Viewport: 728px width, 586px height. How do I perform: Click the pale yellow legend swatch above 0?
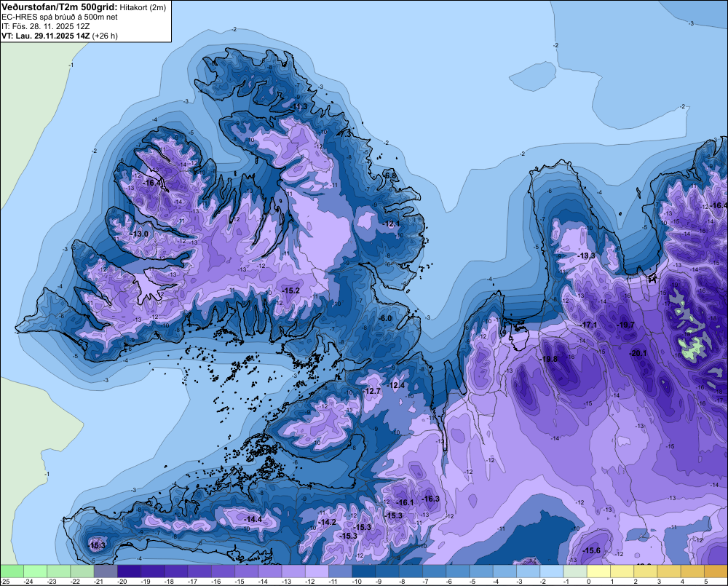[598, 571]
